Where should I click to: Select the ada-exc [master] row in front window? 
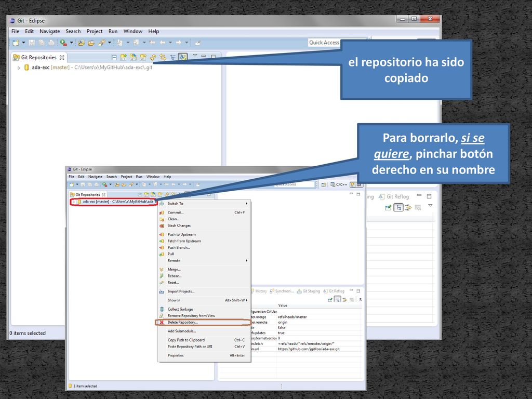[x=115, y=202]
